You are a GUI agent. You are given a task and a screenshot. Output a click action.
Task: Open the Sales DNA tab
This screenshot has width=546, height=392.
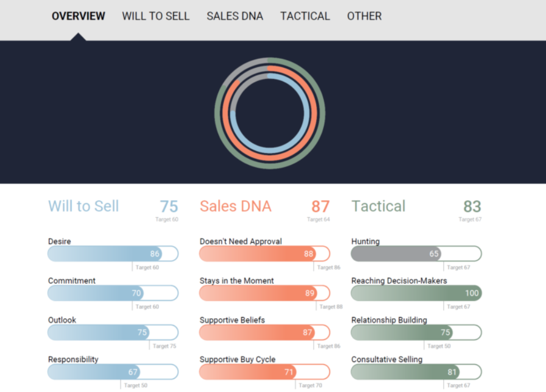point(234,16)
